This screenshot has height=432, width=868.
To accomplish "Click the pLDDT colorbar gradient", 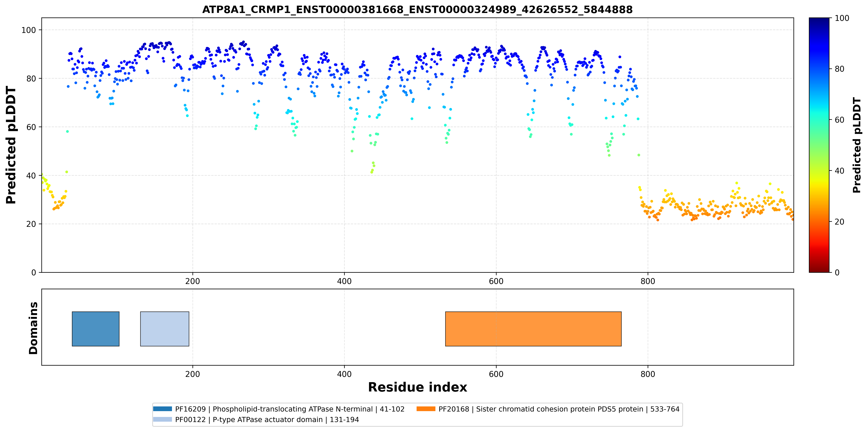I will tap(819, 145).
